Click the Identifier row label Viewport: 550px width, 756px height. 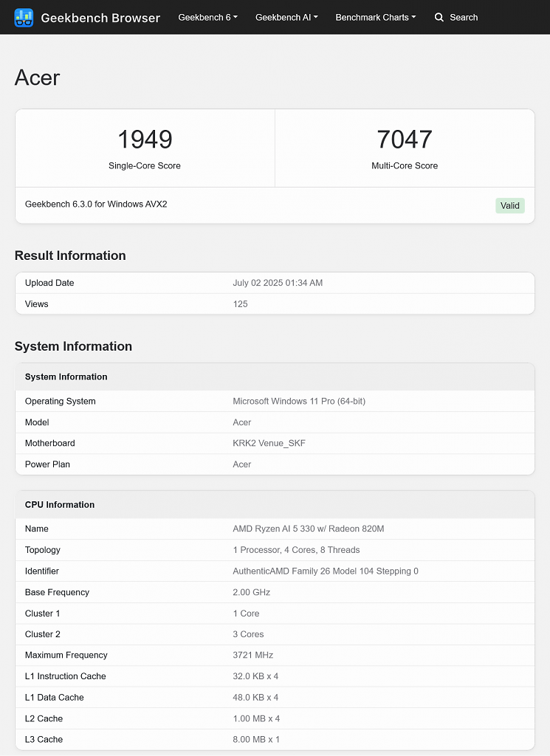tap(42, 571)
